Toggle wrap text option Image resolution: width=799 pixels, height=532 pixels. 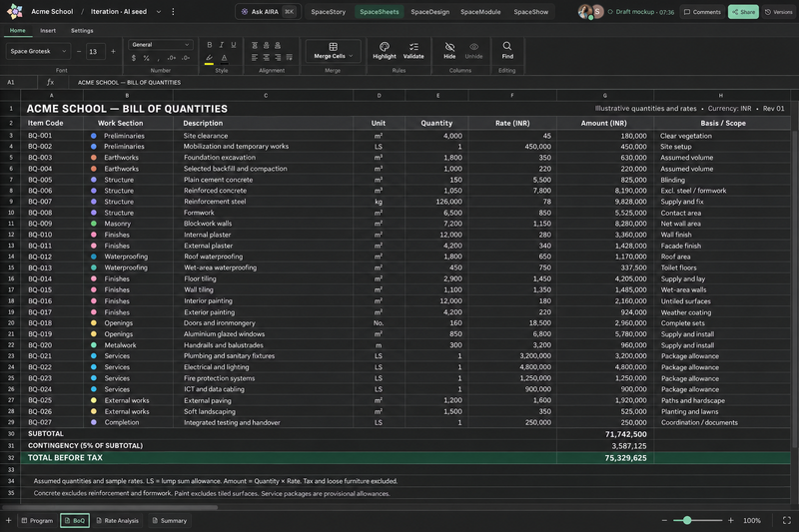290,58
